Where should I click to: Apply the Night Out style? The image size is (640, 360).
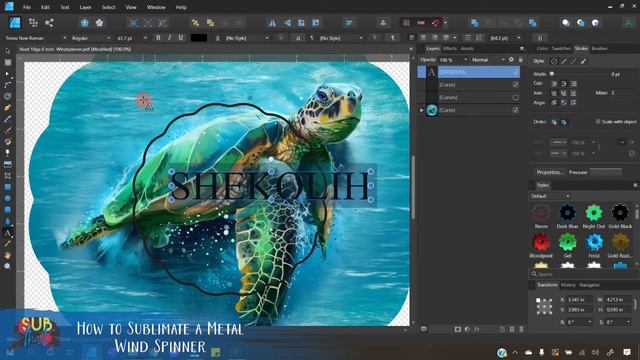point(594,213)
